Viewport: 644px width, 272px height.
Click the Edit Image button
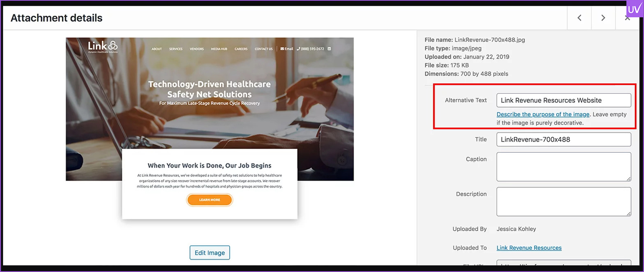click(x=210, y=253)
